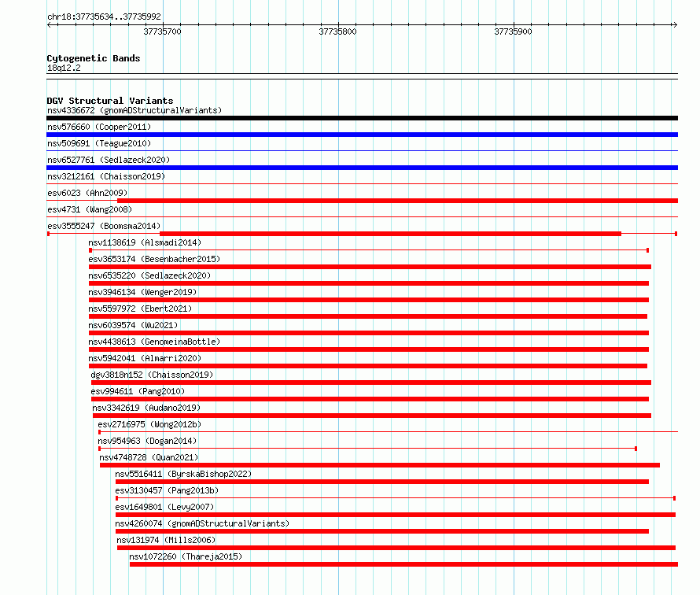This screenshot has width=700, height=595.
Task: Click the chr18:37735634..37735992 region label
Action: pos(104,17)
